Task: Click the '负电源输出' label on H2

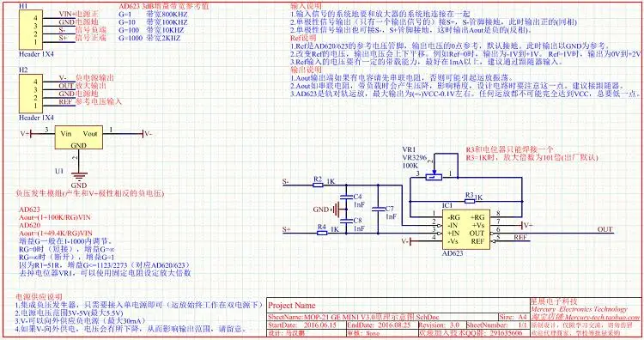Action: click(x=94, y=77)
